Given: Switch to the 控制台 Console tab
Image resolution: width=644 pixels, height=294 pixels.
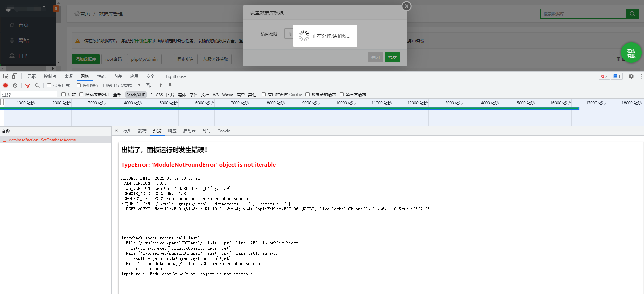Looking at the screenshot, I should pyautogui.click(x=50, y=76).
